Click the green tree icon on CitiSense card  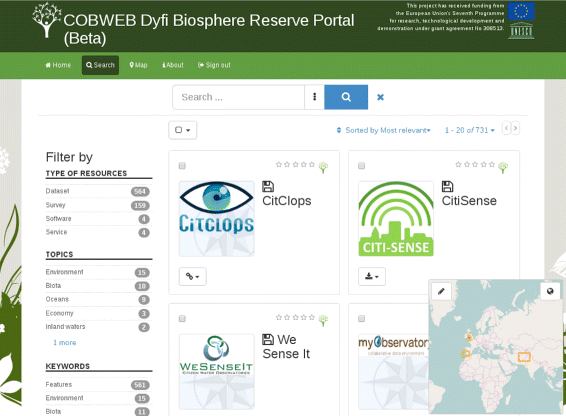(503, 167)
